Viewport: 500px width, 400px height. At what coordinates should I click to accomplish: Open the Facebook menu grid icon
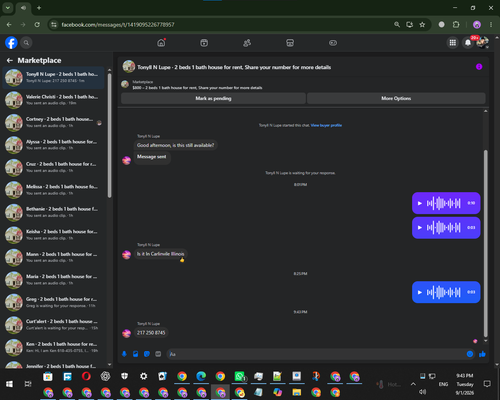pyautogui.click(x=453, y=43)
